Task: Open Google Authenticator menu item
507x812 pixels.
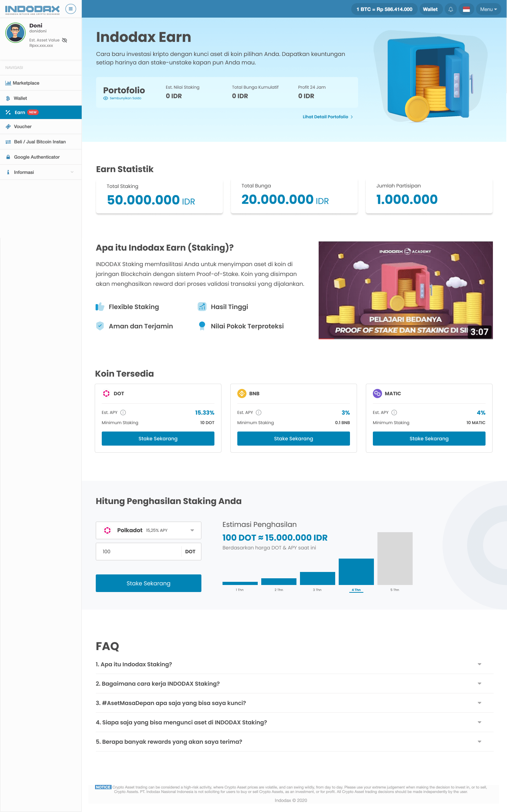Action: (41, 157)
